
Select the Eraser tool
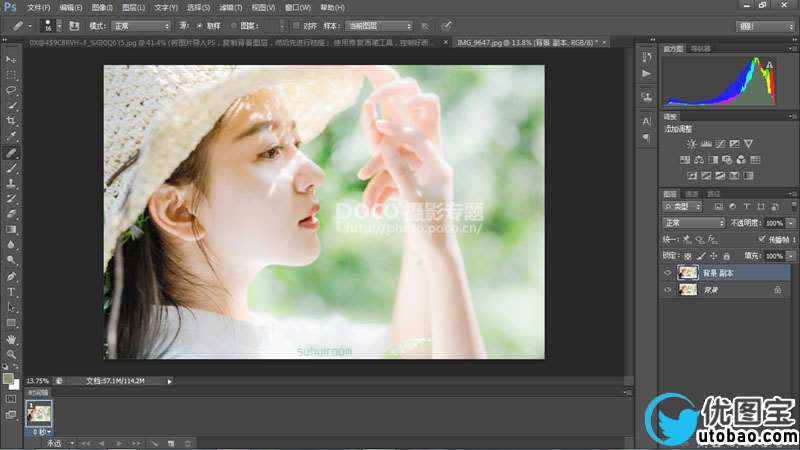tap(11, 214)
